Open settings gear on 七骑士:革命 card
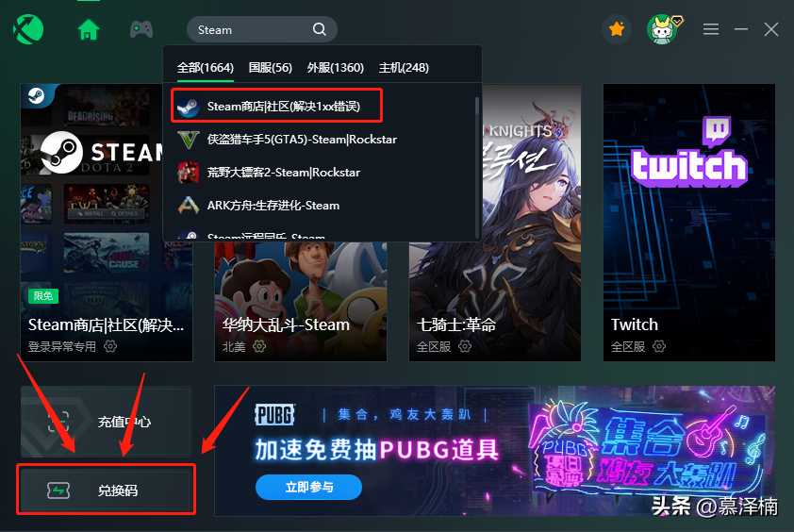This screenshot has width=794, height=532. [x=464, y=346]
